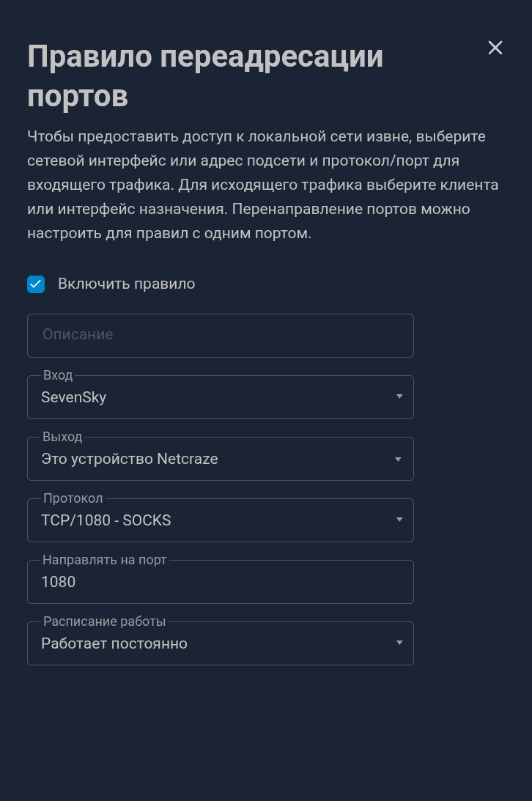The image size is (532, 801).
Task: Focus the 'Описание' input field
Action: [x=220, y=336]
